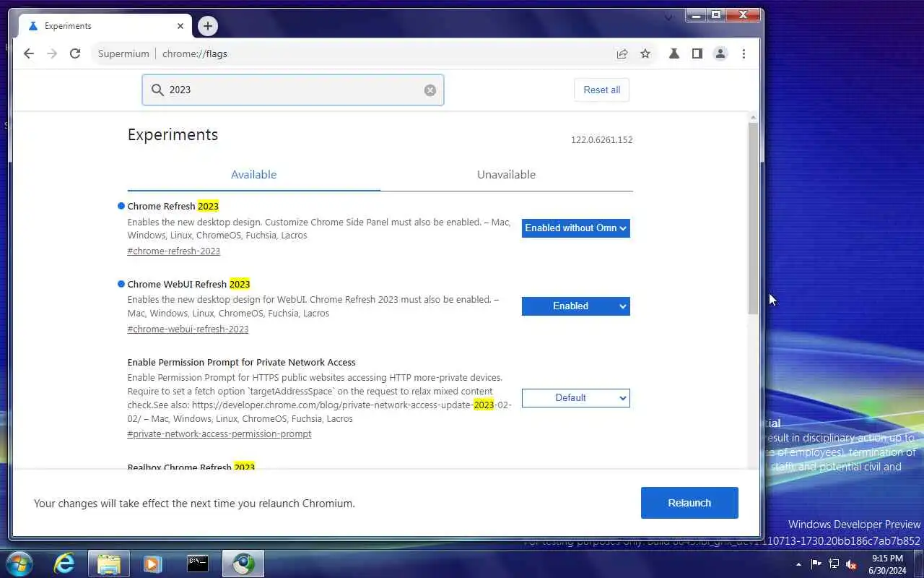Click the Chrome WebUI Refresh 2023 title
The height and width of the screenshot is (578, 924).
pyautogui.click(x=188, y=285)
